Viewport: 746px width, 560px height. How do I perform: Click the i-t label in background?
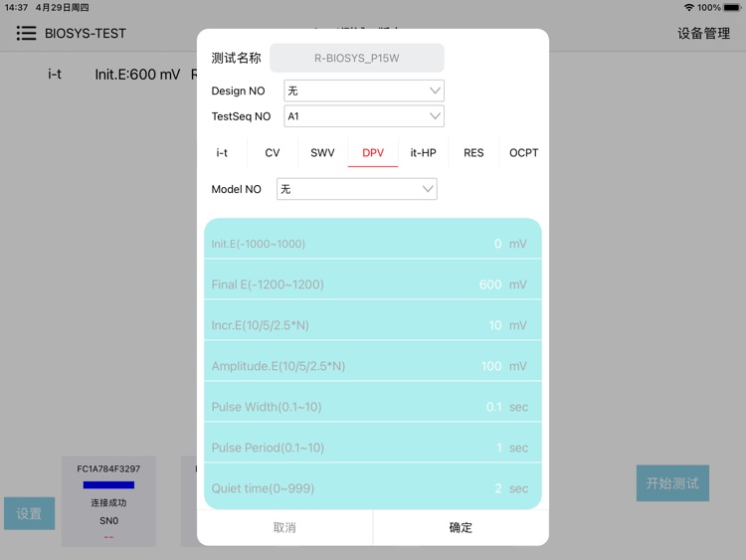click(55, 75)
